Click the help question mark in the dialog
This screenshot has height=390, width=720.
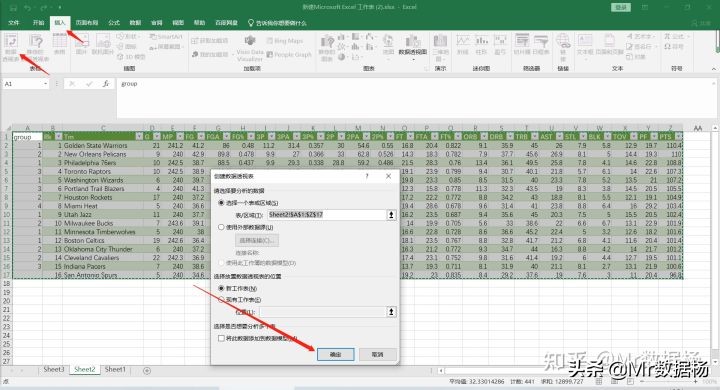366,176
